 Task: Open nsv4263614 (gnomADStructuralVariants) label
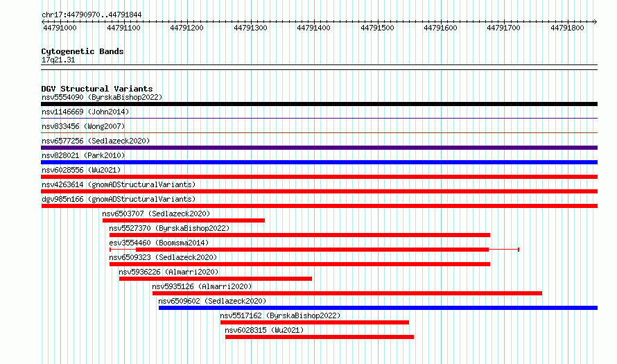click(x=119, y=184)
